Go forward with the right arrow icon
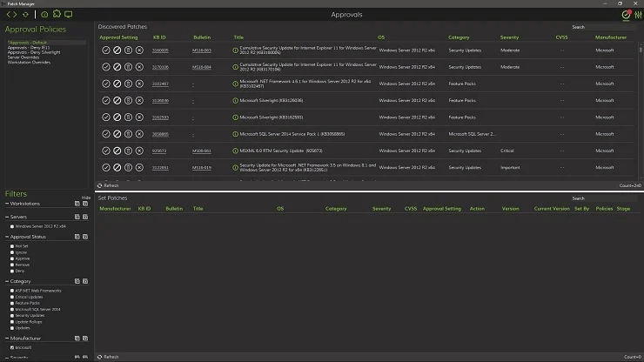 (x=15, y=15)
